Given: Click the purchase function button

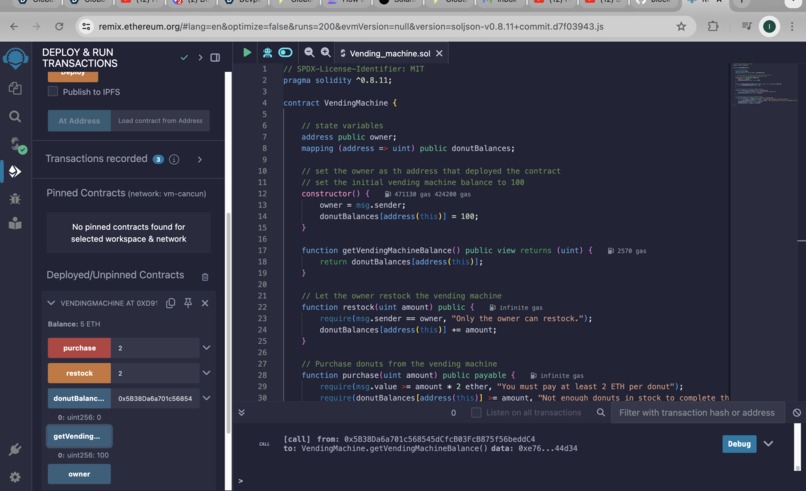Looking at the screenshot, I should point(79,348).
